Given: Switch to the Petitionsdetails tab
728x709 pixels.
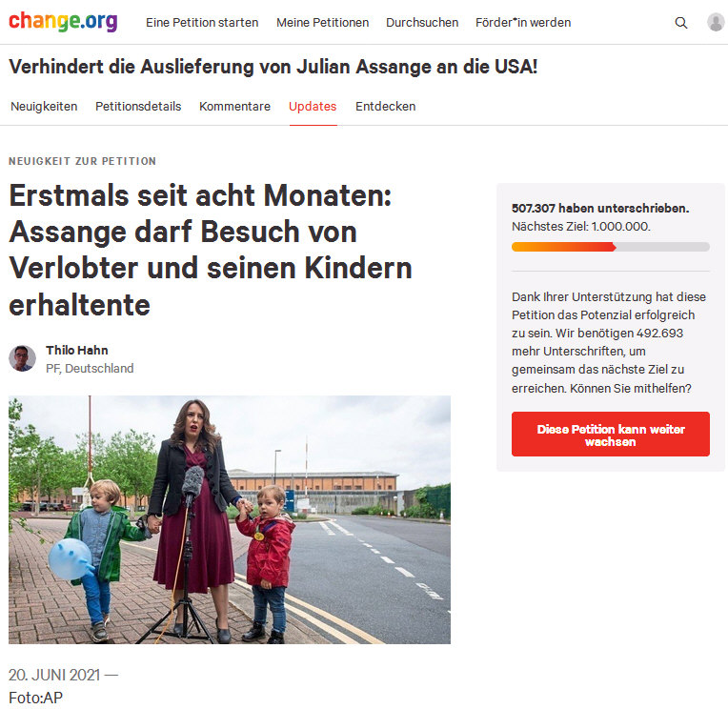Looking at the screenshot, I should point(138,107).
